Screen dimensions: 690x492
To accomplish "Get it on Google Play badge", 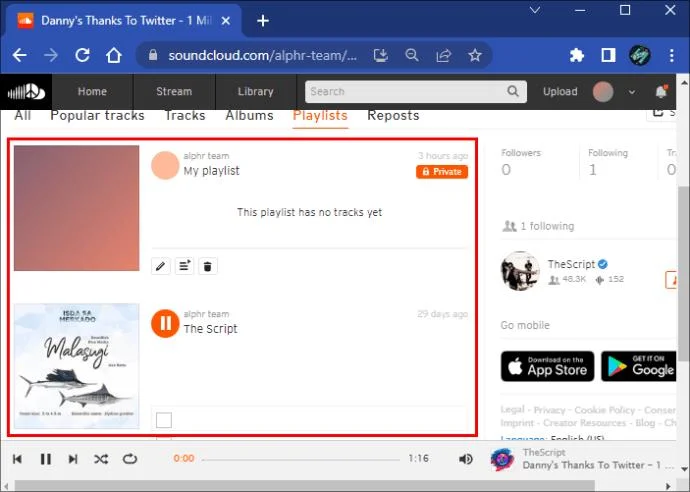I will [639, 366].
